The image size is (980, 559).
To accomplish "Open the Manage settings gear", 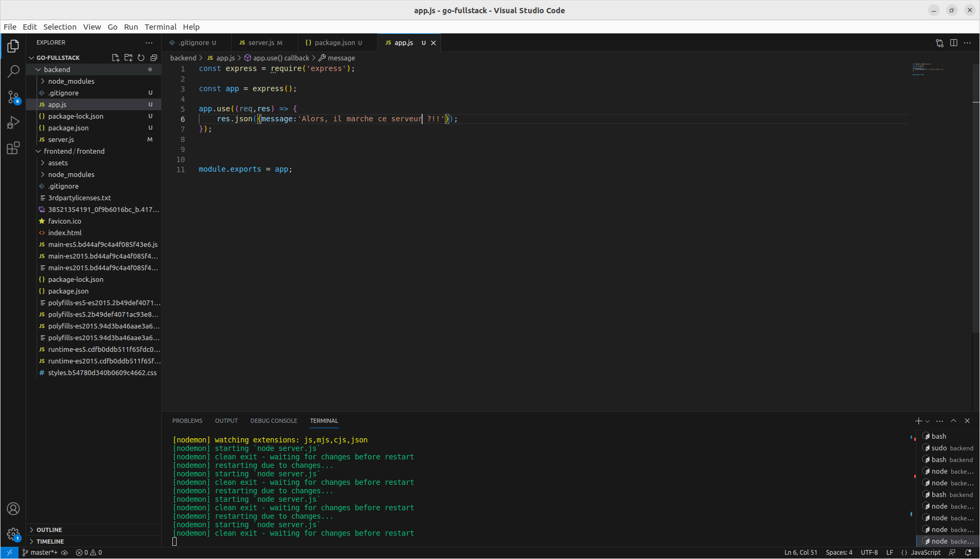I will [x=13, y=534].
